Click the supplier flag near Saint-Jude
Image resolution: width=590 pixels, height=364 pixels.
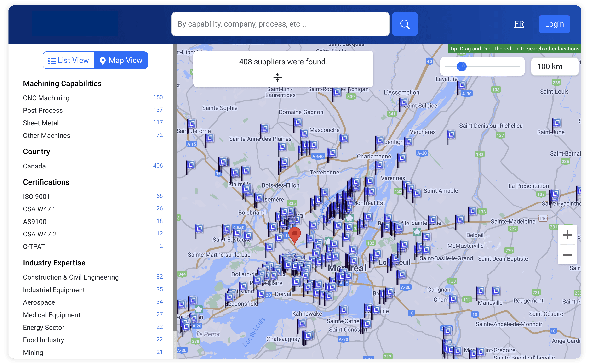tap(556, 123)
